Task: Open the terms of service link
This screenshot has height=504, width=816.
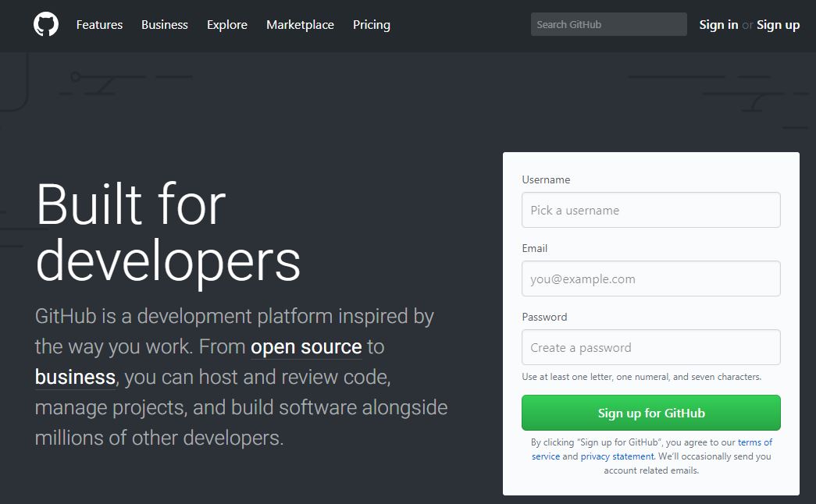Action: click(x=756, y=442)
